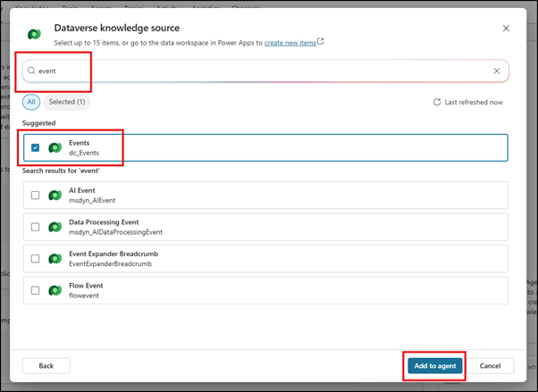Click the Dataverse logo icon in dialog header
This screenshot has width=538, height=392.
[x=34, y=34]
